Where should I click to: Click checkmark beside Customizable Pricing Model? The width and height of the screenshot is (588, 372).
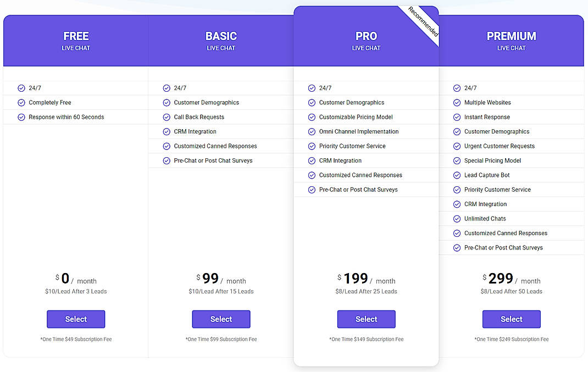[312, 117]
